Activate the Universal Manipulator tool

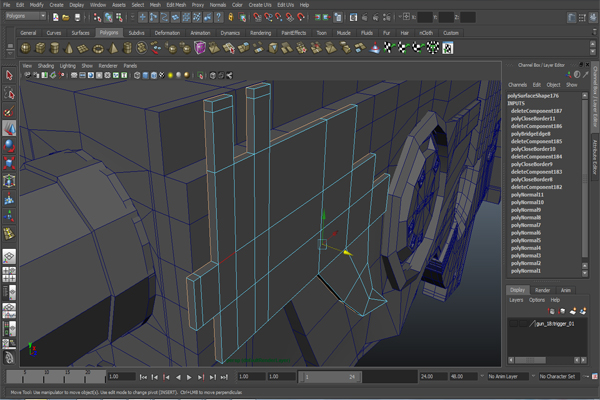[9, 181]
